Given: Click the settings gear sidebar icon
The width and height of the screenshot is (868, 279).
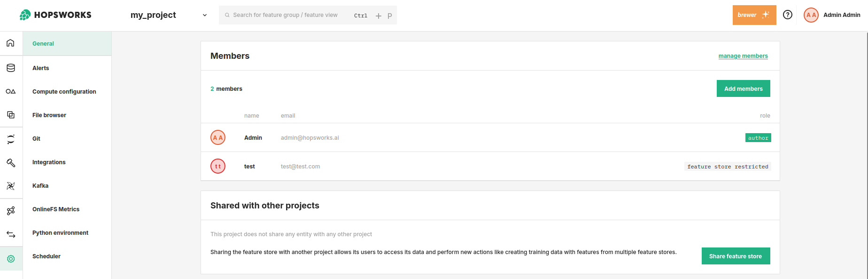Looking at the screenshot, I should (11, 259).
